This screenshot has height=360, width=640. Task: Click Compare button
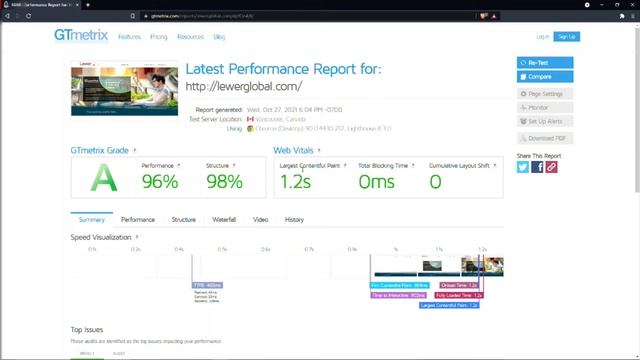click(x=545, y=77)
